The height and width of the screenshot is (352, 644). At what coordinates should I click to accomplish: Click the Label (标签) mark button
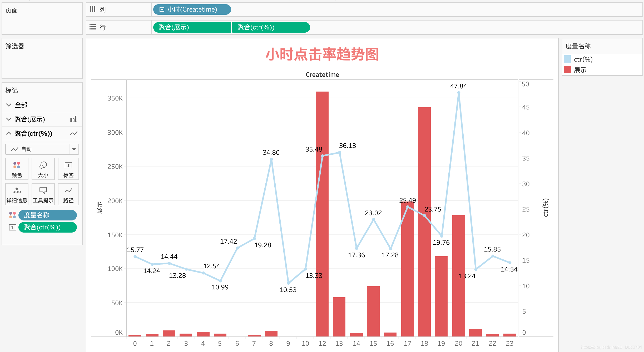point(68,169)
